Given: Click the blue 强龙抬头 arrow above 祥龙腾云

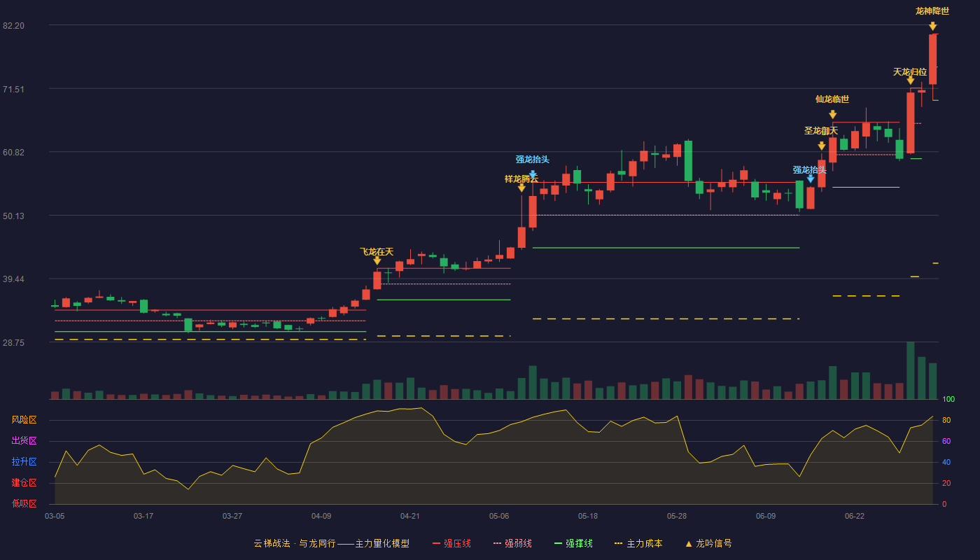Looking at the screenshot, I should 533,174.
